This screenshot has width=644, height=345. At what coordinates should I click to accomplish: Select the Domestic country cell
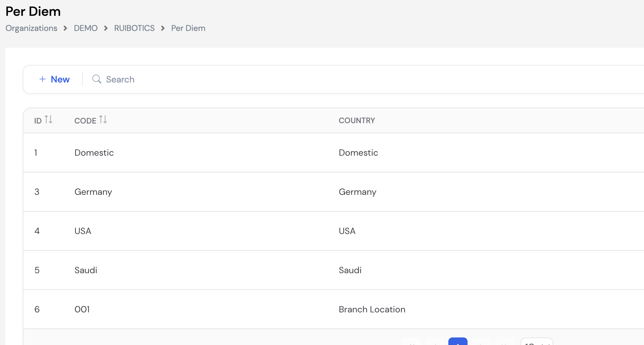pos(358,153)
